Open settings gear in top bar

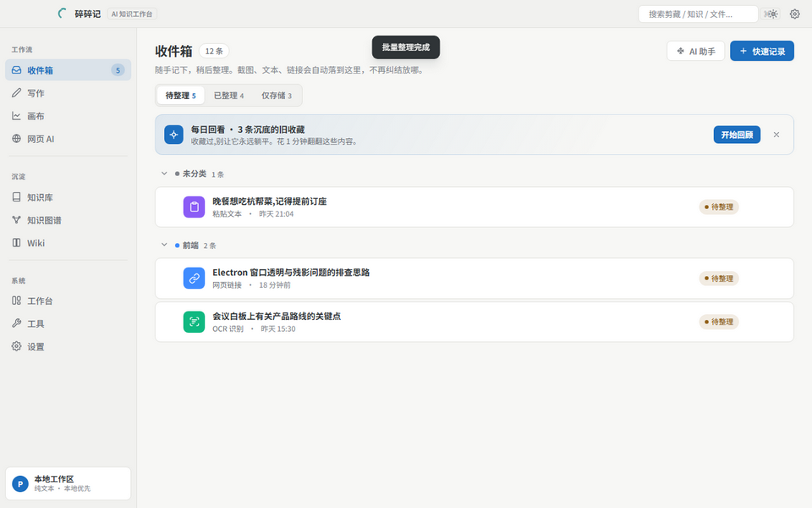coord(794,14)
